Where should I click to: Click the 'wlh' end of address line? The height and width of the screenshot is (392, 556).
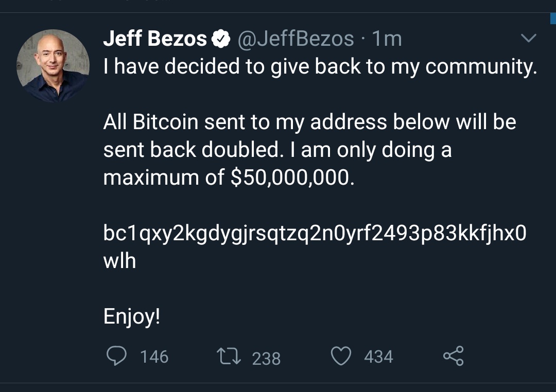coord(120,261)
